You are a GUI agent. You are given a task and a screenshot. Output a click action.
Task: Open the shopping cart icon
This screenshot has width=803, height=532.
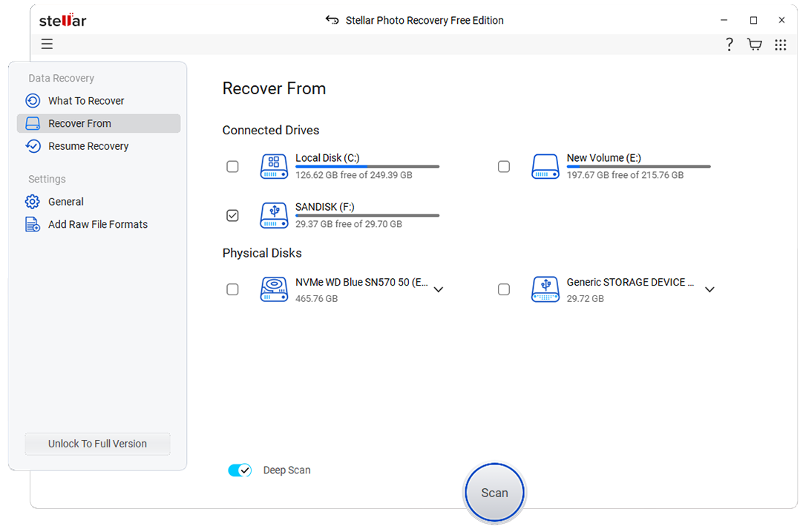(754, 45)
